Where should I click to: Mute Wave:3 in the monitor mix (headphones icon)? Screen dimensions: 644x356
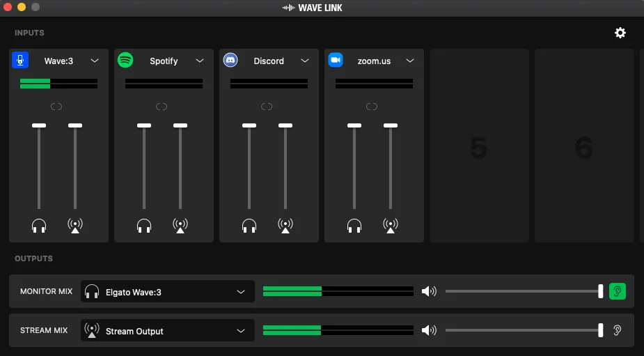39,226
